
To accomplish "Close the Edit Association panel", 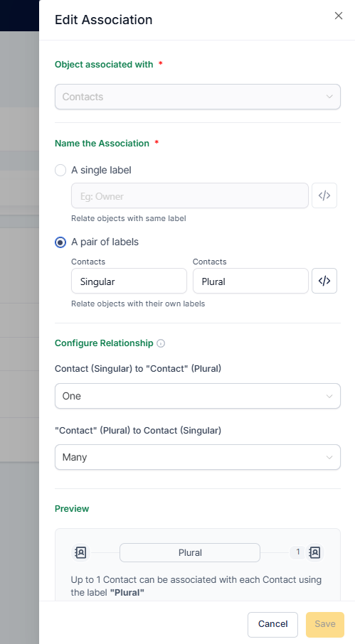I will (x=338, y=16).
